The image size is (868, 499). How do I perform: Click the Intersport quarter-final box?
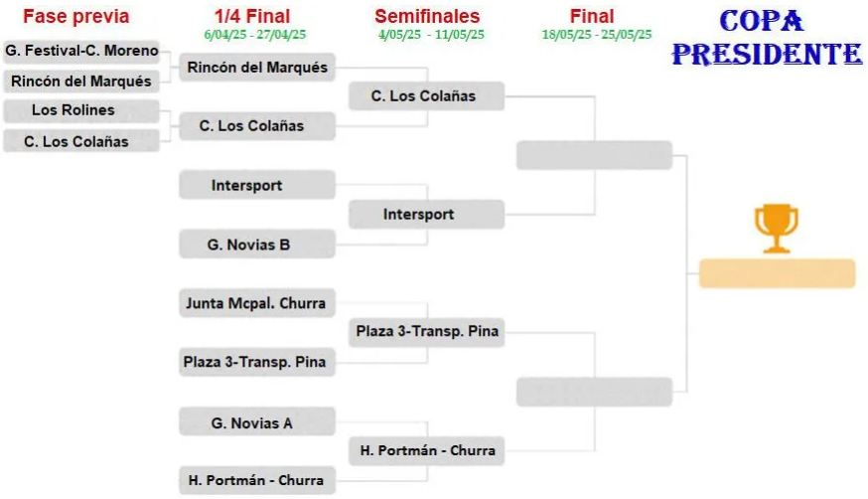coord(257,185)
